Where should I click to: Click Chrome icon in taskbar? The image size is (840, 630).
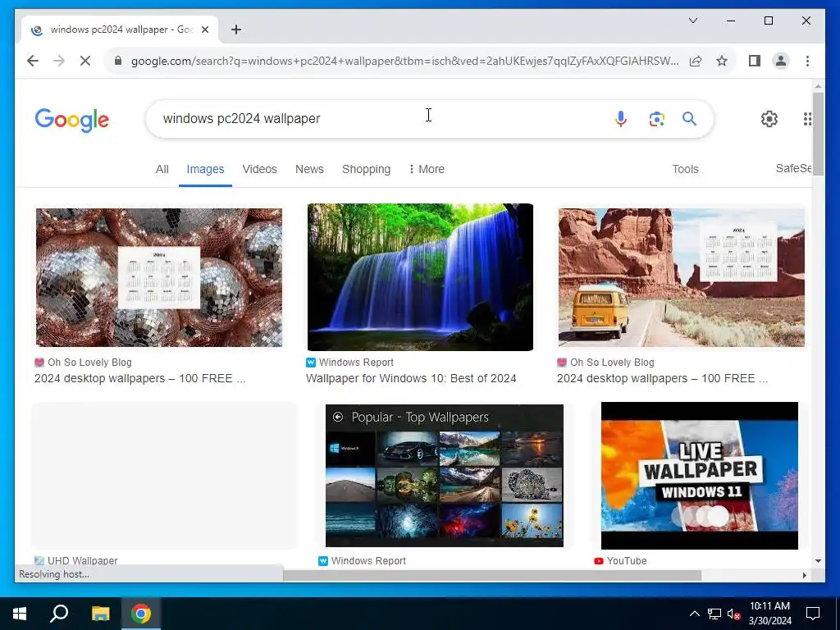tap(141, 614)
